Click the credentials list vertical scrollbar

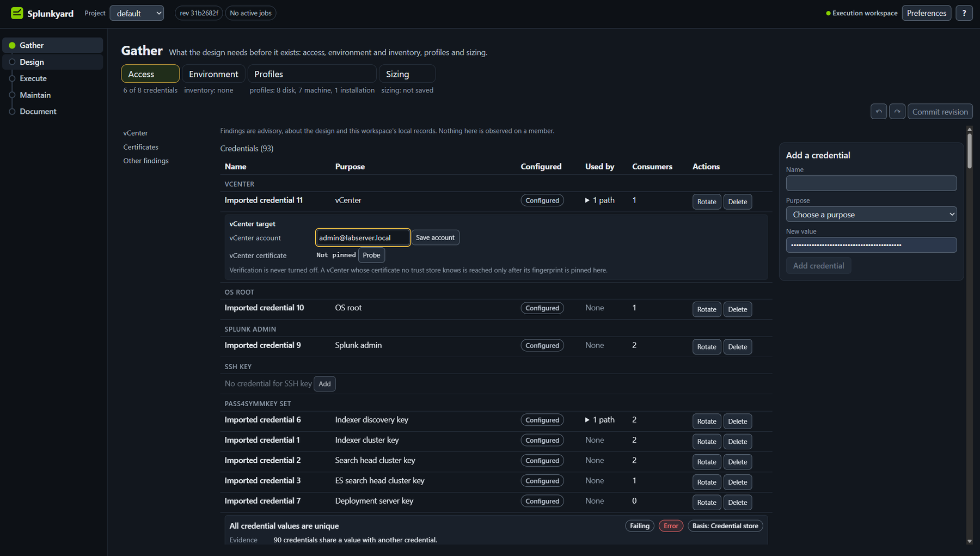969,335
